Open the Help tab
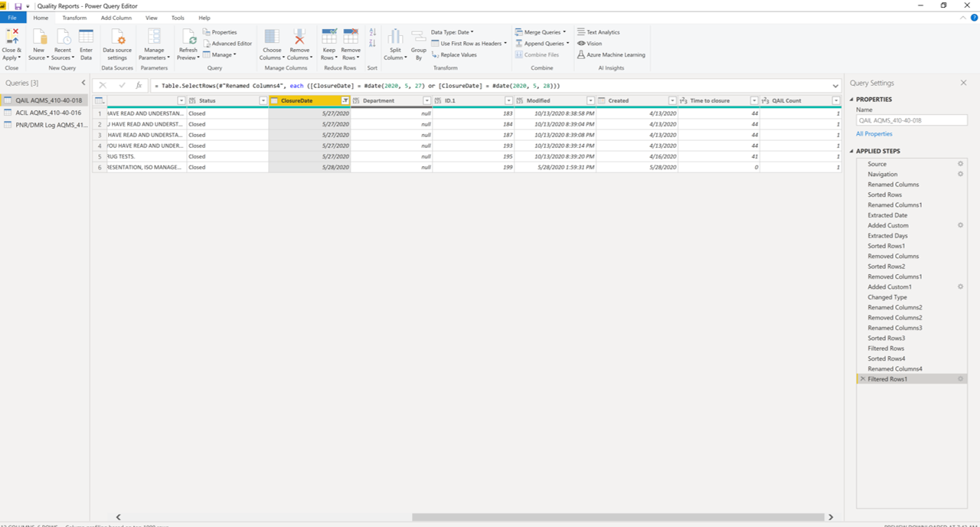Screen dimensions: 980x527 [204, 18]
